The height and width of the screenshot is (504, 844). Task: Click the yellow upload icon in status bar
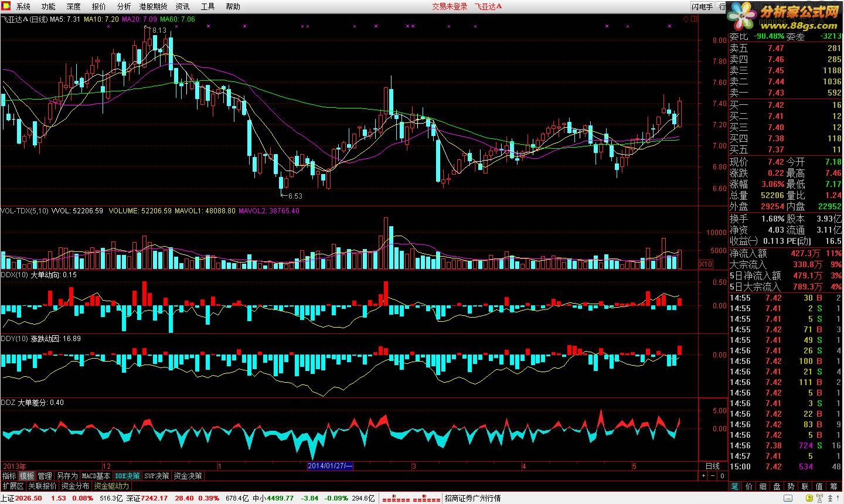click(809, 498)
